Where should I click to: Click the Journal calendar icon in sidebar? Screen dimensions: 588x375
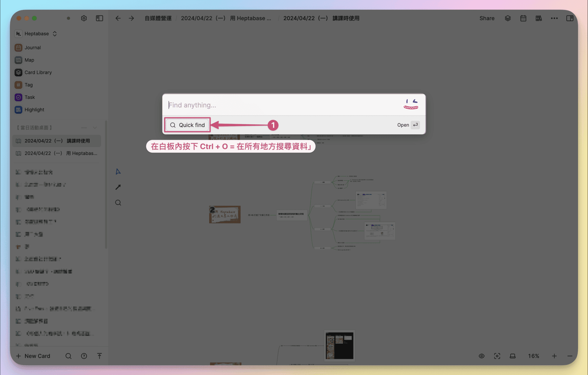(18, 48)
